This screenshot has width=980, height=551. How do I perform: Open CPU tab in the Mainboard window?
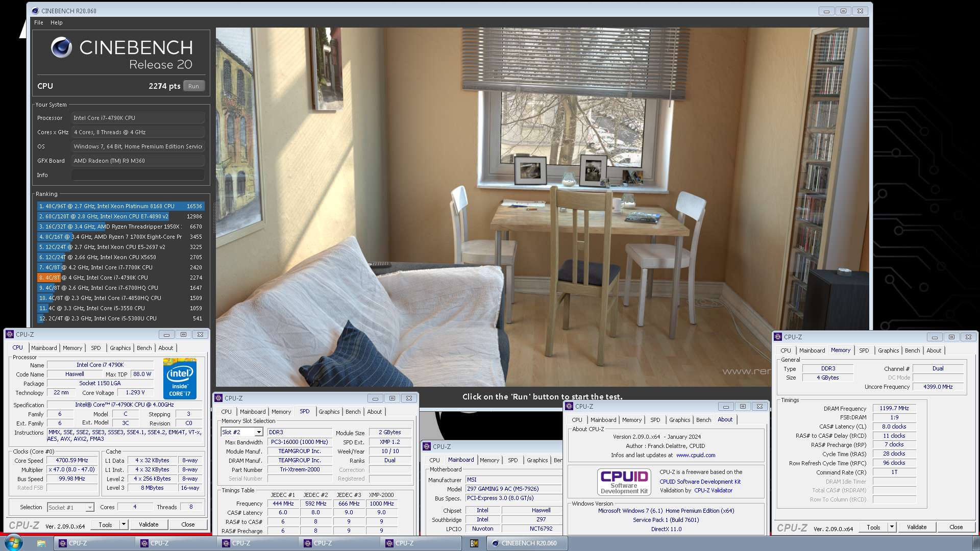(435, 460)
